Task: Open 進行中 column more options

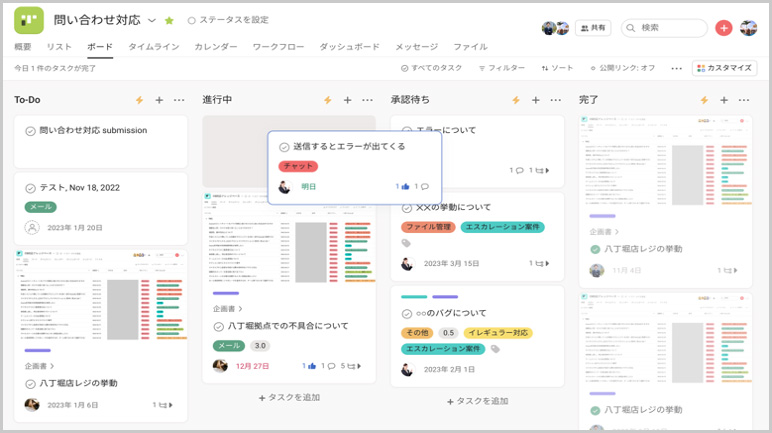Action: point(367,100)
